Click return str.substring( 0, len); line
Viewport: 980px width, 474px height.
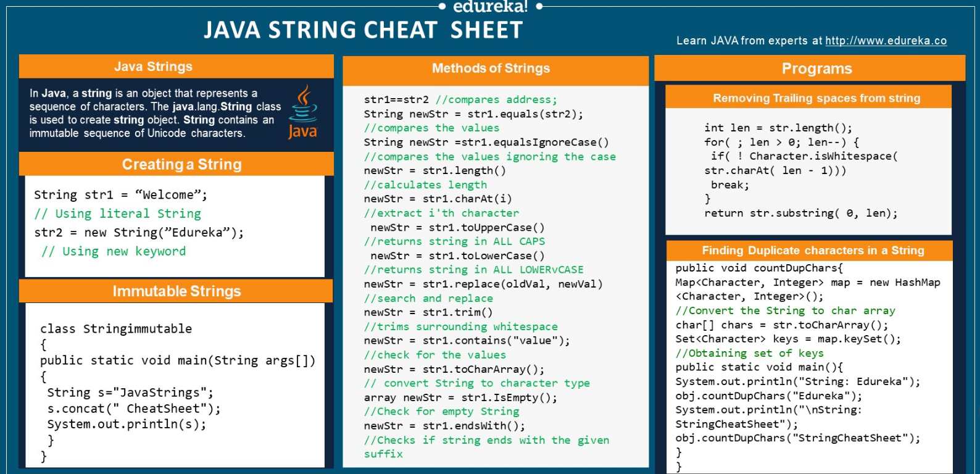point(801,214)
